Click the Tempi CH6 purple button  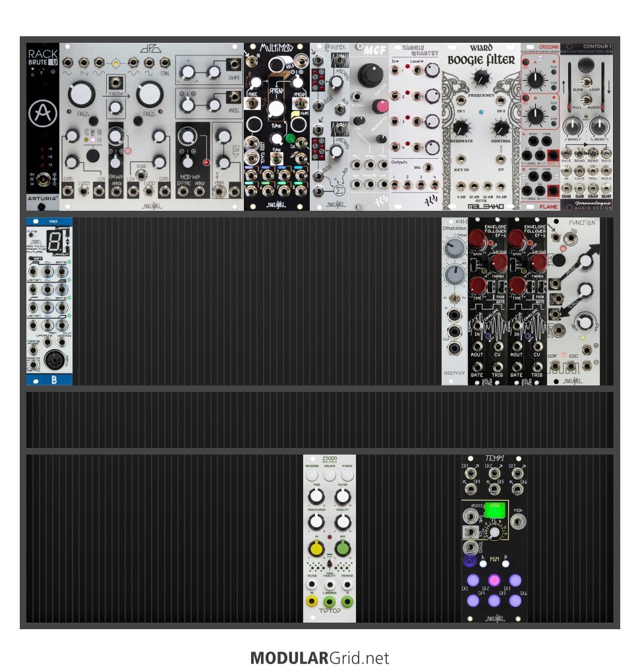(515, 600)
